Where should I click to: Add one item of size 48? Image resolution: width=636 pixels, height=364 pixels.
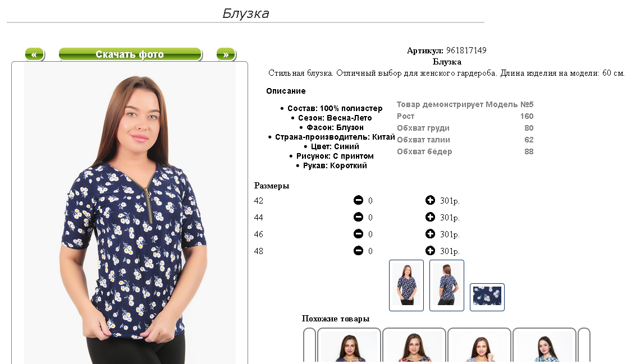point(430,251)
